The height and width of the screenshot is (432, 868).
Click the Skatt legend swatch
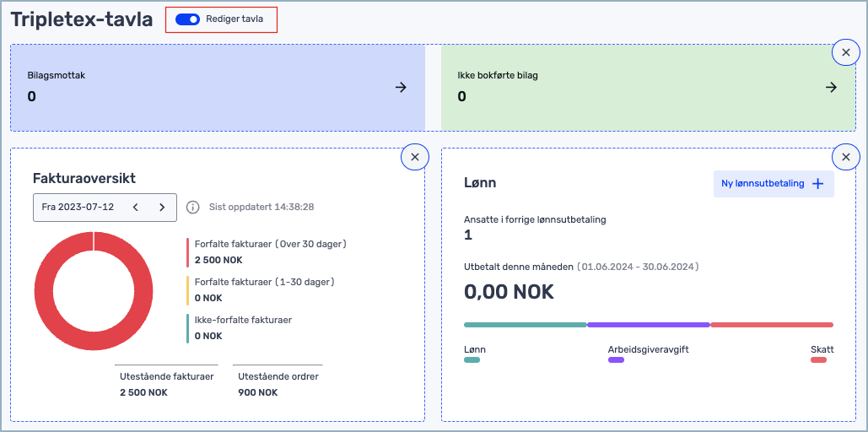pos(818,360)
